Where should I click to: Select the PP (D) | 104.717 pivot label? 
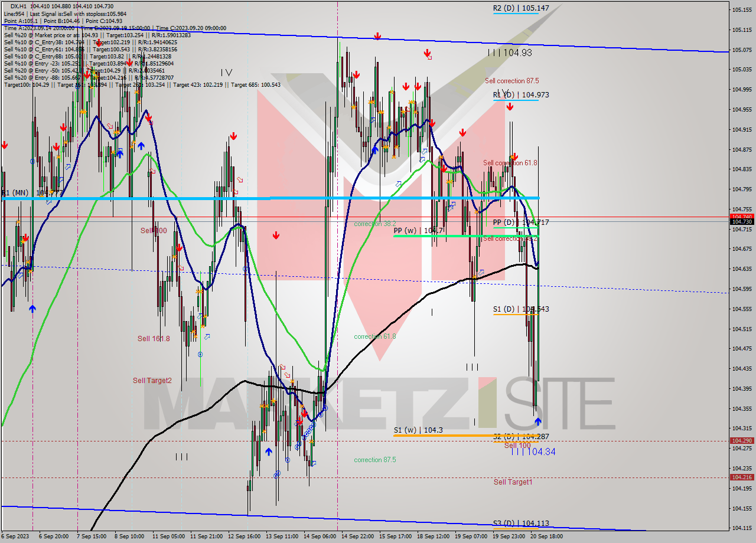click(521, 223)
